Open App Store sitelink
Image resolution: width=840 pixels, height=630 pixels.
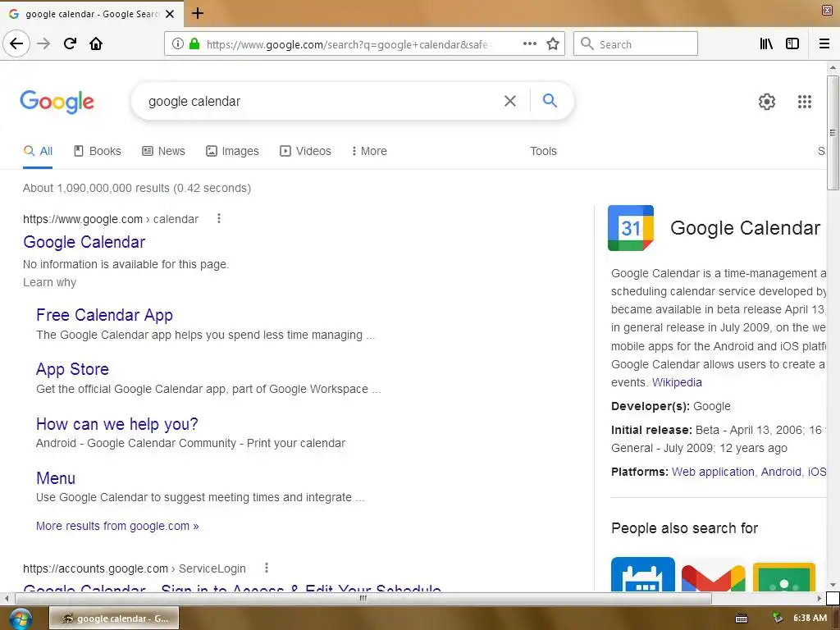pos(72,369)
